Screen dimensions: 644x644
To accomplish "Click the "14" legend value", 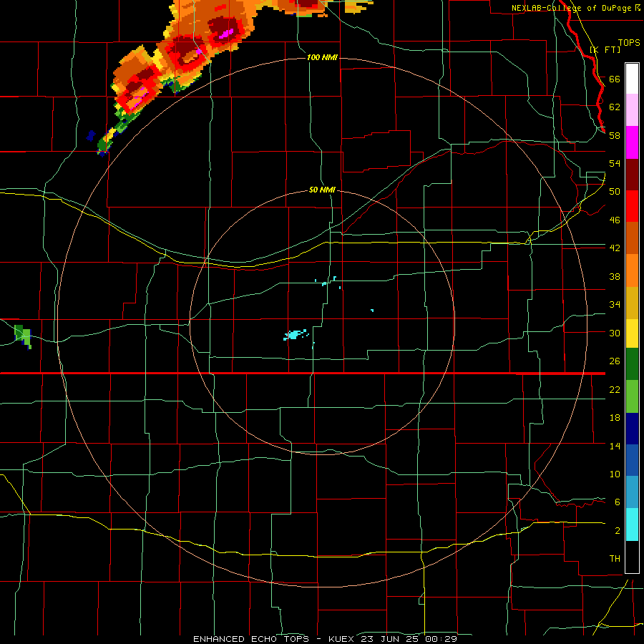I will click(615, 446).
